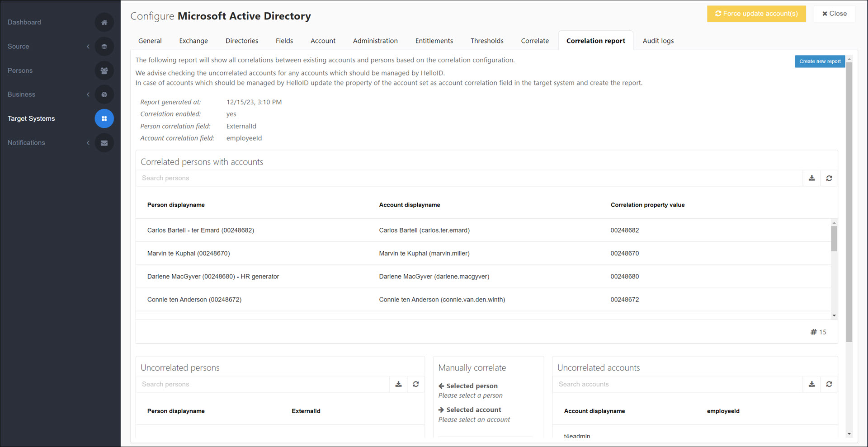This screenshot has width=868, height=447.
Task: Open the Directories tab
Action: (242, 41)
